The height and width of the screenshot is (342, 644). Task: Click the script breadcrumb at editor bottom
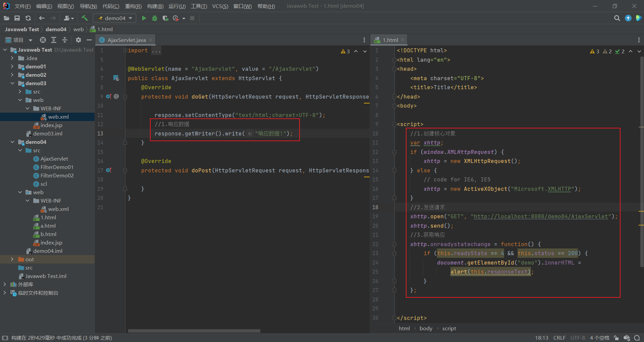[x=449, y=329]
